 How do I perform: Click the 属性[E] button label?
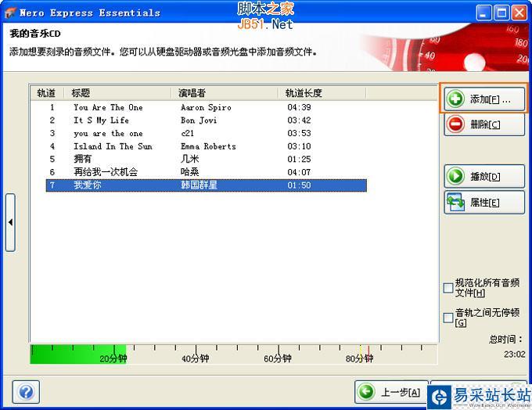(x=485, y=203)
